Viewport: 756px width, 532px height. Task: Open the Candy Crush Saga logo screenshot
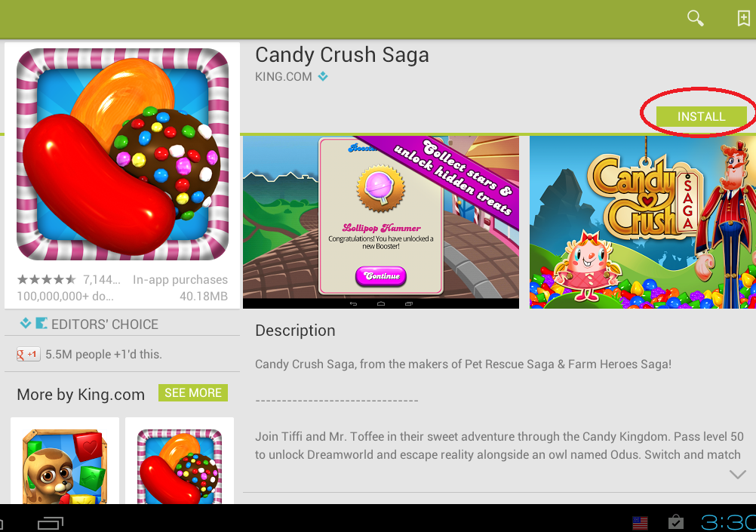pyautogui.click(x=643, y=223)
